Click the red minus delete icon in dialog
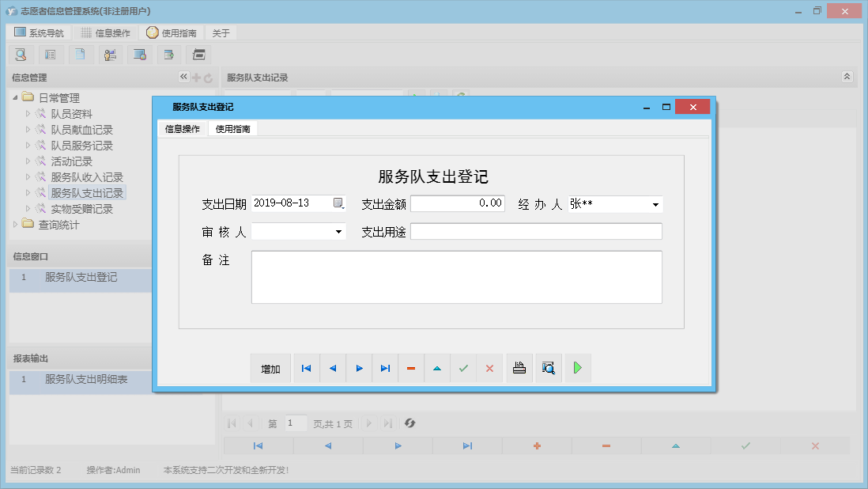 click(x=411, y=369)
